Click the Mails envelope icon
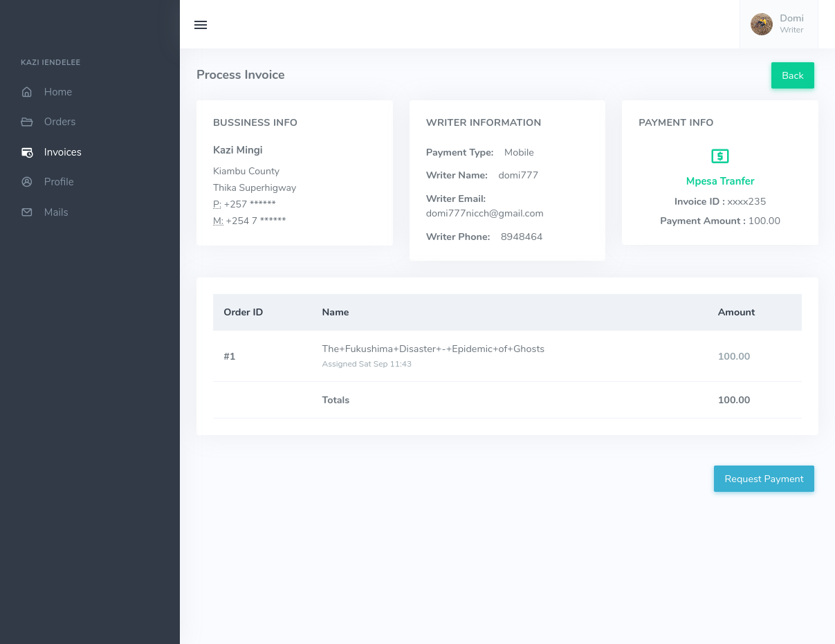 click(x=27, y=212)
